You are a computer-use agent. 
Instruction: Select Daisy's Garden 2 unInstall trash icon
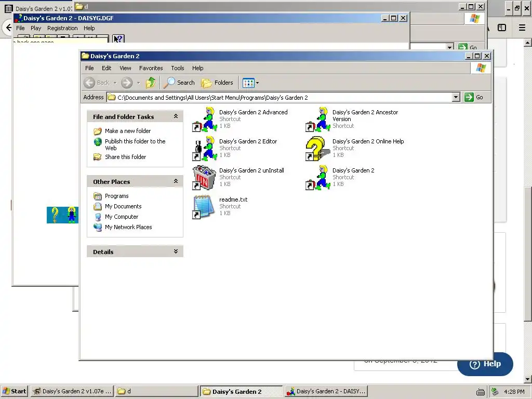(x=205, y=178)
